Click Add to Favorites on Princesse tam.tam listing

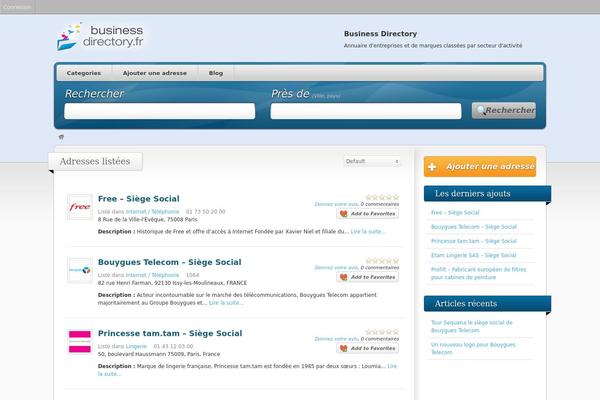(x=368, y=348)
